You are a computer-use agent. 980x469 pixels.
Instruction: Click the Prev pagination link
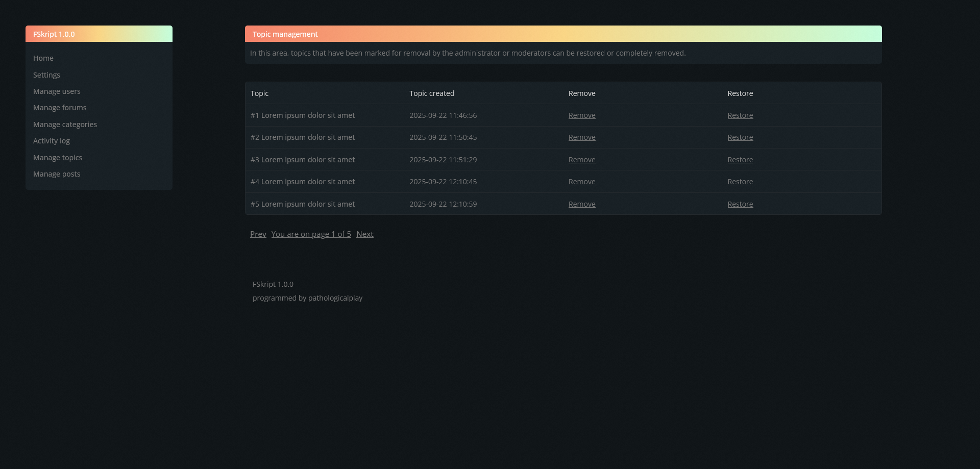point(258,234)
